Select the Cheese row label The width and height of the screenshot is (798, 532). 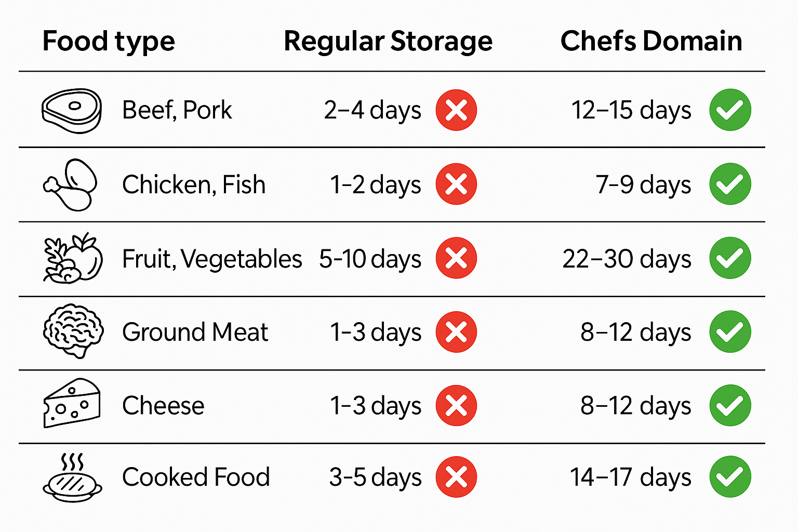pyautogui.click(x=163, y=405)
